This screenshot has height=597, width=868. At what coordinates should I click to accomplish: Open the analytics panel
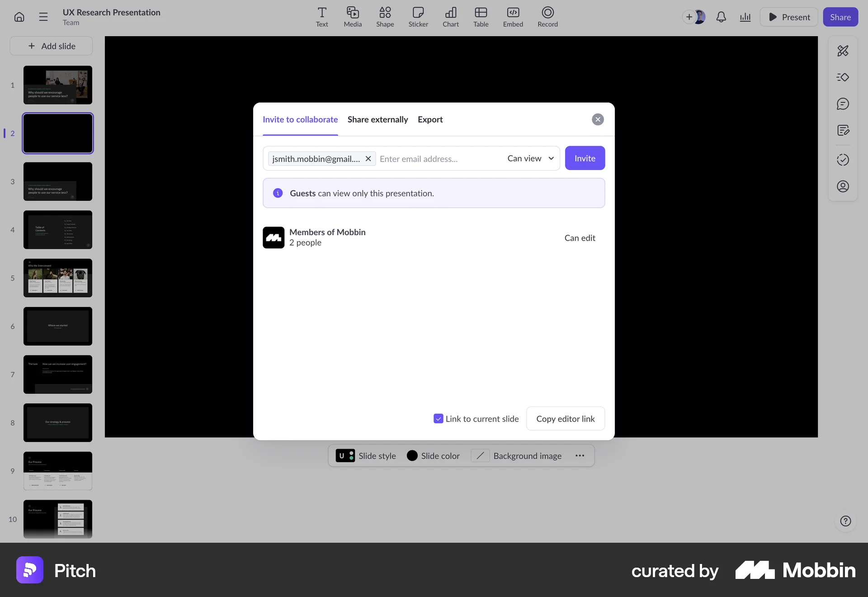(745, 17)
